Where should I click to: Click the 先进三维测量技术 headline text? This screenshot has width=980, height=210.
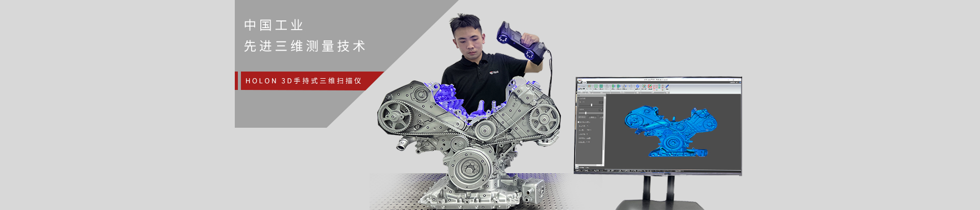click(x=305, y=46)
